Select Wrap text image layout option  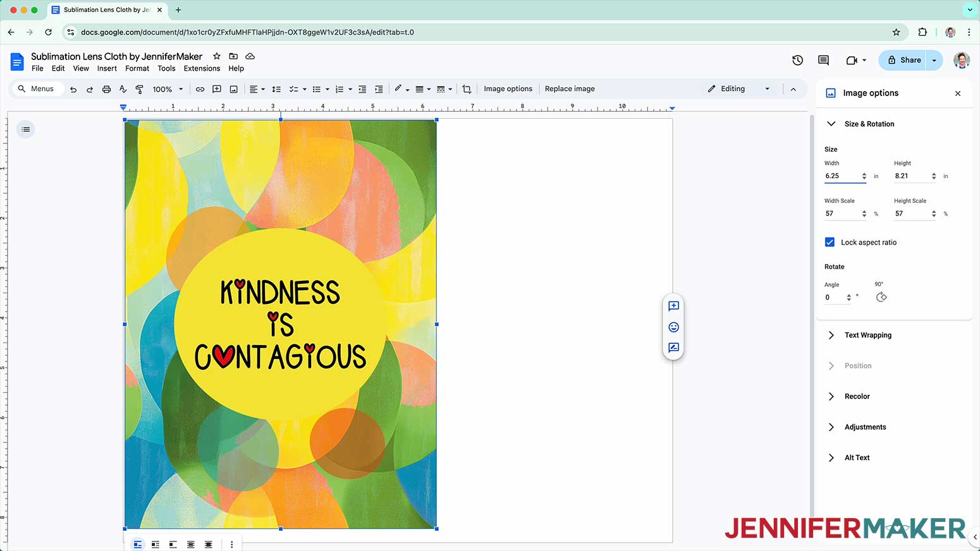155,545
